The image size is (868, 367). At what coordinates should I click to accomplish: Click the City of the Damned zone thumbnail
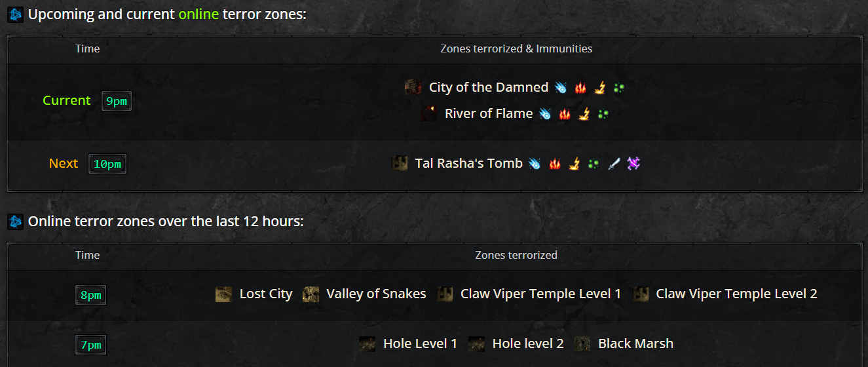(413, 87)
